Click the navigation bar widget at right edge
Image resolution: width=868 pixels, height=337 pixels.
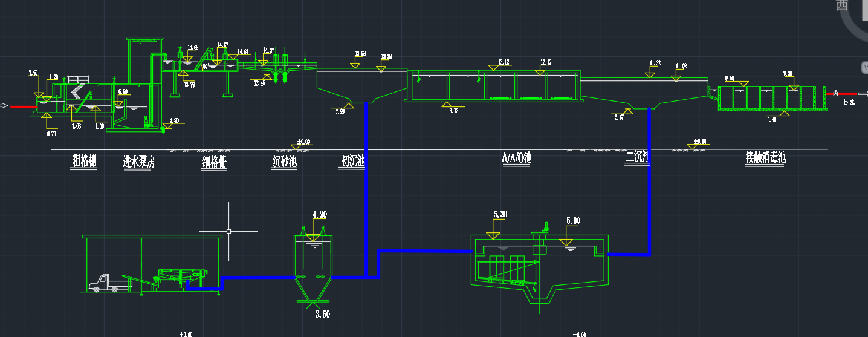[864, 67]
